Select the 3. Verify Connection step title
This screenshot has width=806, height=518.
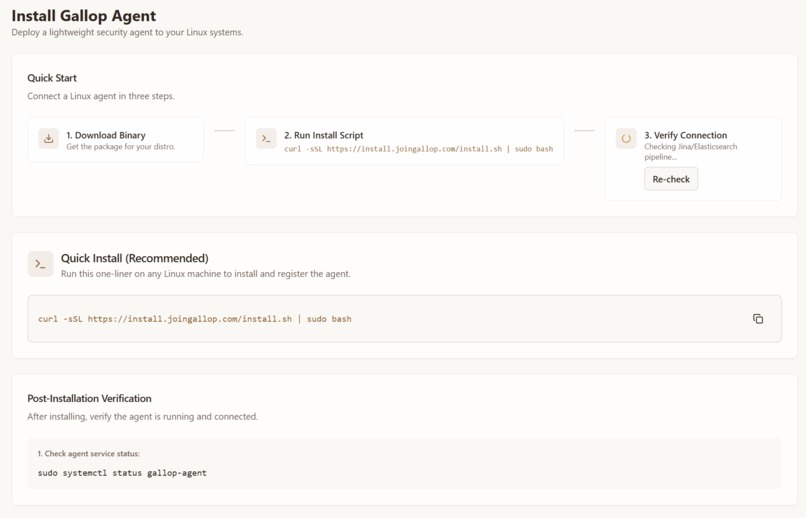(686, 135)
